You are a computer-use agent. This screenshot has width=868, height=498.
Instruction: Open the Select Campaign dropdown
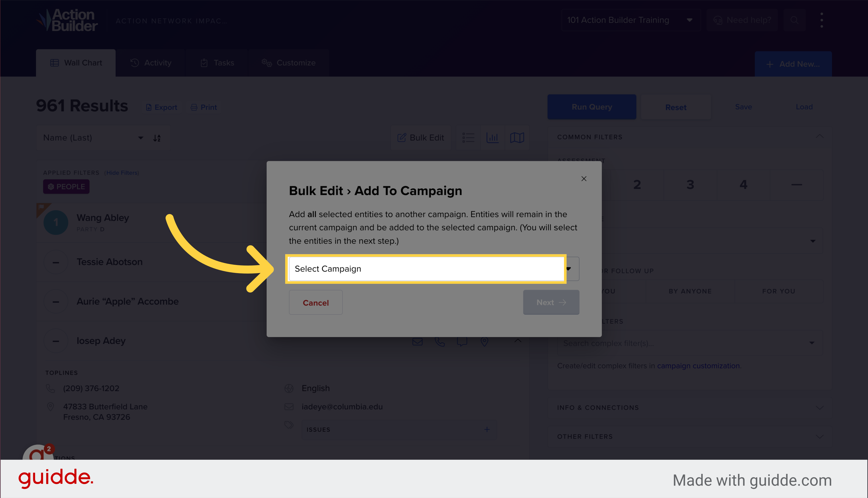coord(426,269)
